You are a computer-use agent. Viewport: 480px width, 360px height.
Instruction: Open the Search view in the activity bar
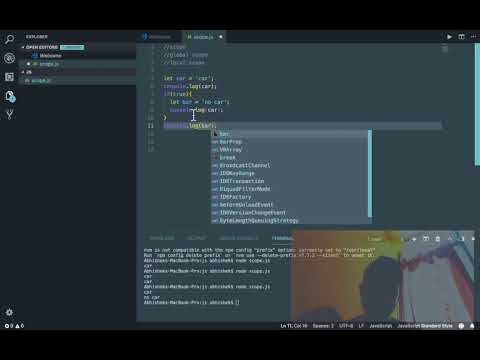(x=9, y=39)
